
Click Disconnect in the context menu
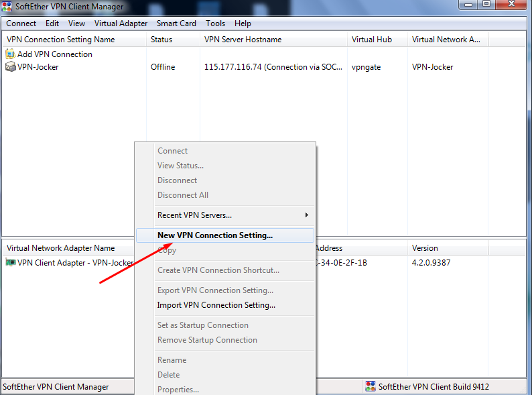coord(225,180)
